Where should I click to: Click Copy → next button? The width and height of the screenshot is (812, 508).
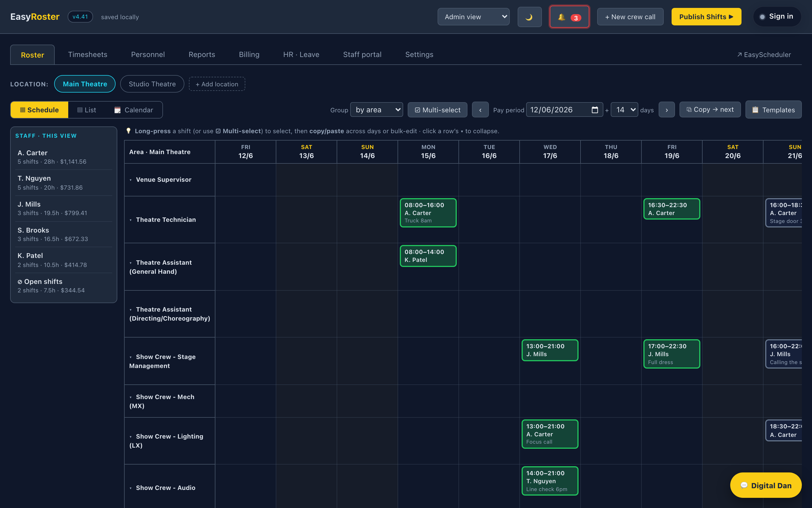(710, 110)
